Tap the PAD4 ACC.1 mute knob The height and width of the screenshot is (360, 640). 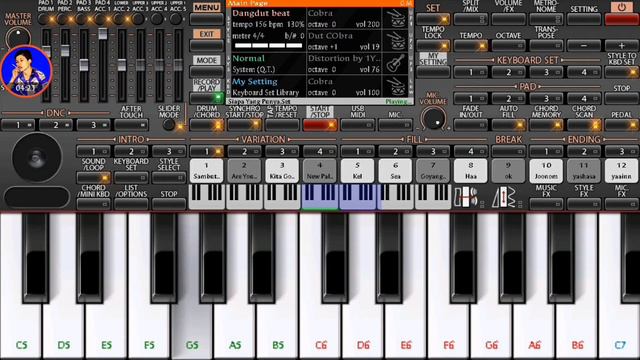pyautogui.click(x=100, y=19)
